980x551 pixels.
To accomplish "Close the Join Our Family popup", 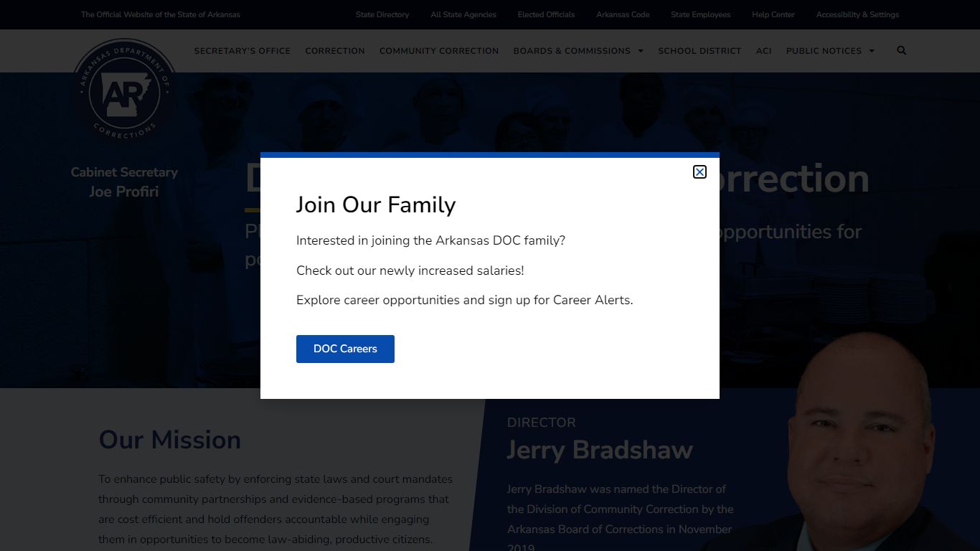I will 699,171.
